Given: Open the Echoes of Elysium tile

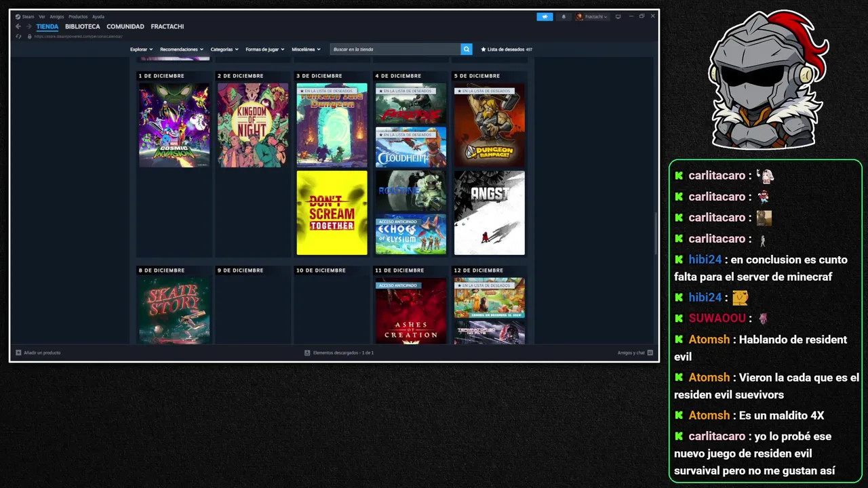Looking at the screenshot, I should [x=411, y=235].
